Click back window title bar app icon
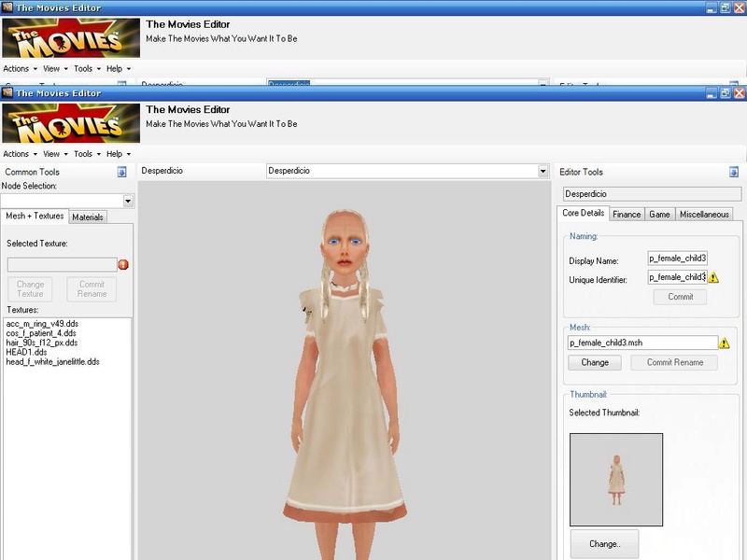The width and height of the screenshot is (747, 560). point(7,7)
